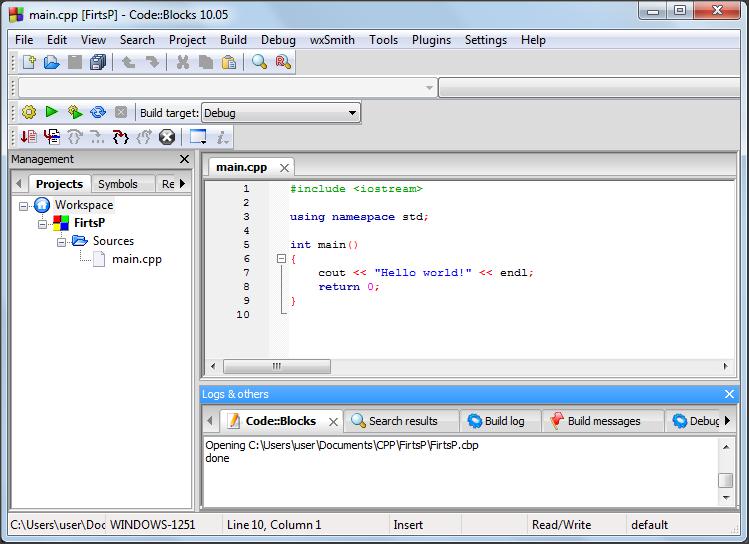The height and width of the screenshot is (544, 749).
Task: Open the Project menu
Action: pyautogui.click(x=187, y=40)
